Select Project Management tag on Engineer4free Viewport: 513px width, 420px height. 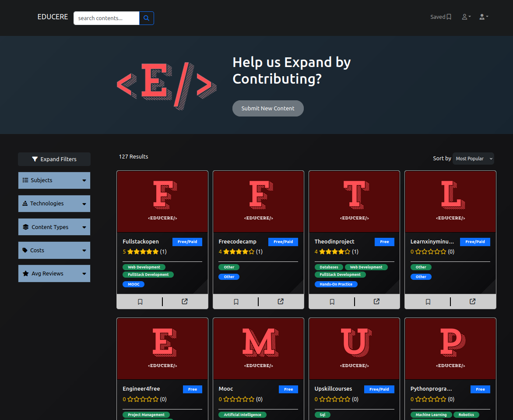point(146,415)
